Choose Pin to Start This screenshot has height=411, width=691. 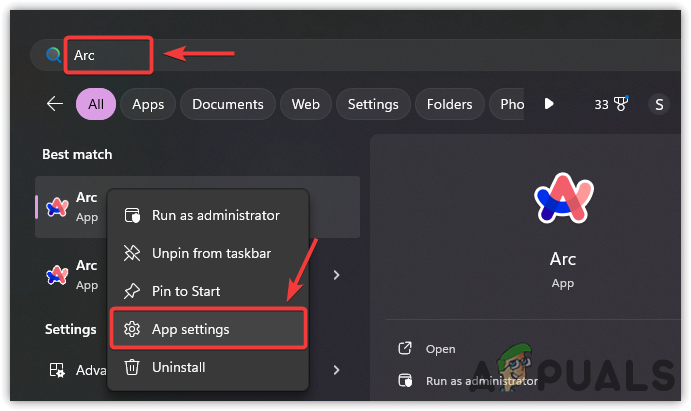[208, 291]
